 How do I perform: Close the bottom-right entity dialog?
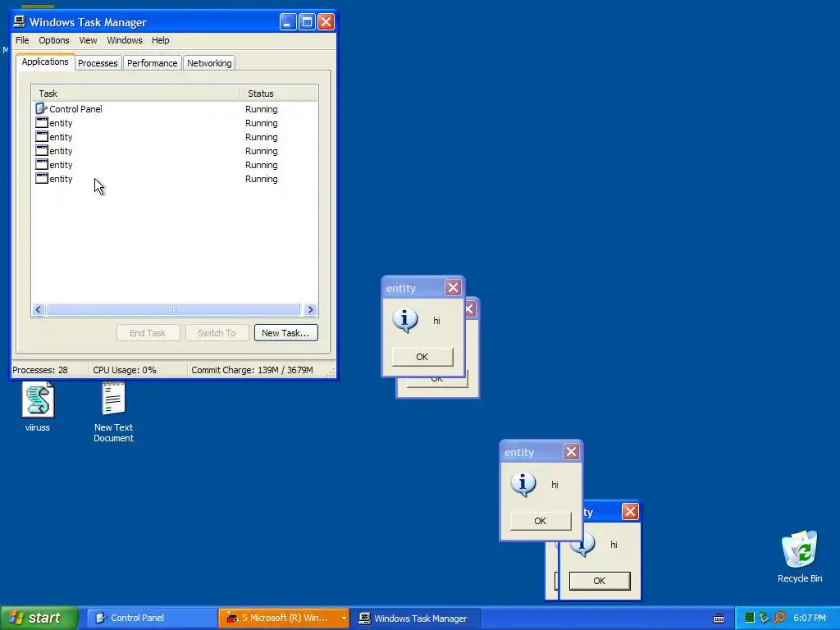click(630, 512)
